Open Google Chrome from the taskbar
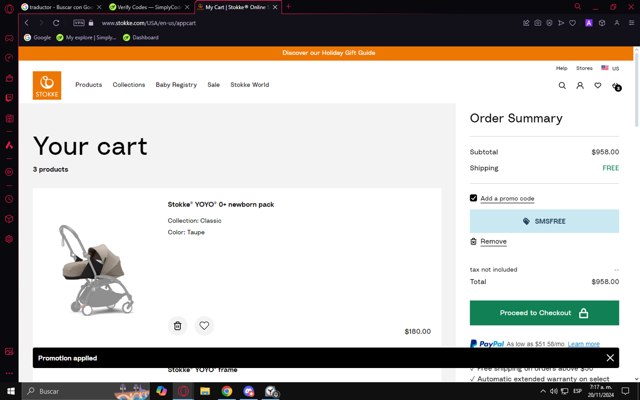The width and height of the screenshot is (640, 400). tap(227, 391)
